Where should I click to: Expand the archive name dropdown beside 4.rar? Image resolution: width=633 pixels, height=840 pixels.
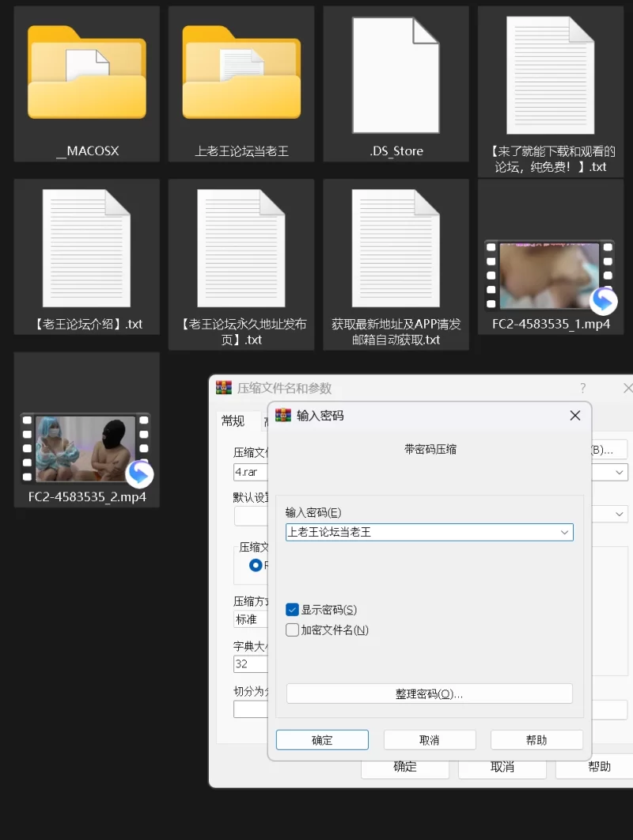(620, 472)
